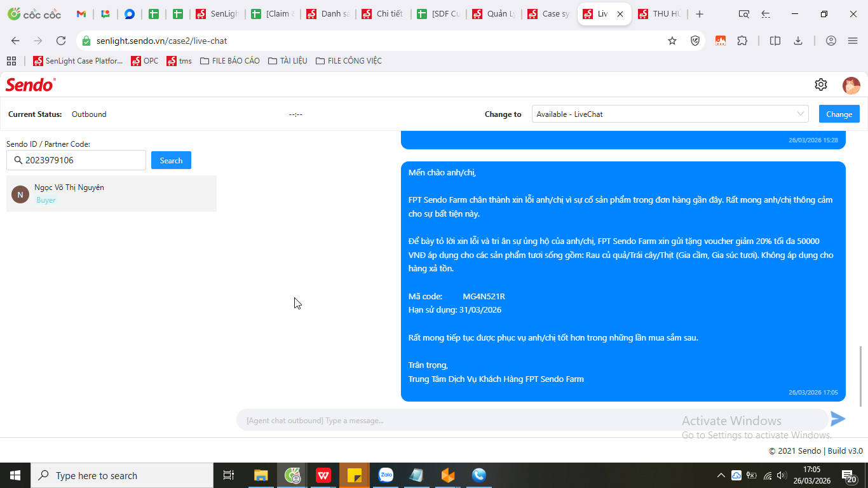Open the blue phone app in taskbar
The width and height of the screenshot is (868, 488).
pos(479,475)
